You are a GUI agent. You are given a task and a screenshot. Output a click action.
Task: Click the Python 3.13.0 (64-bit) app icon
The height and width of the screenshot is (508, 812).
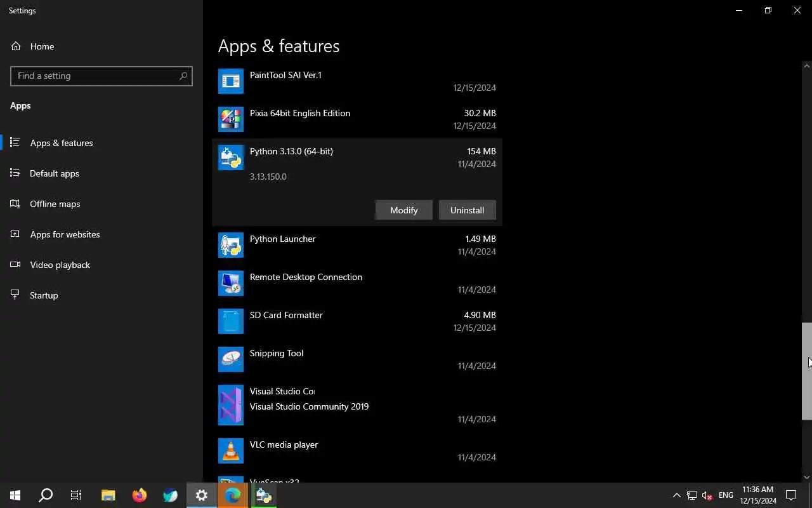coord(231,157)
